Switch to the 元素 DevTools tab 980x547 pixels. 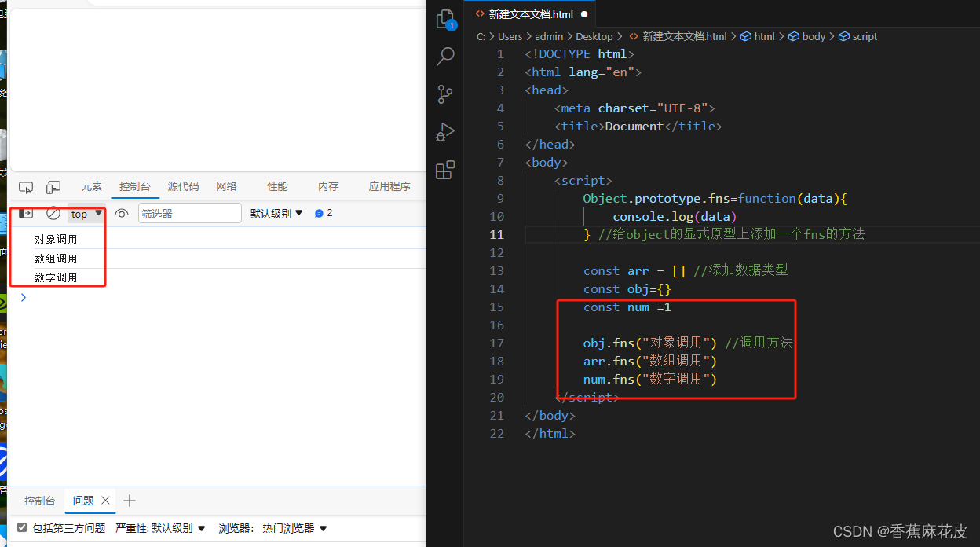pyautogui.click(x=92, y=186)
